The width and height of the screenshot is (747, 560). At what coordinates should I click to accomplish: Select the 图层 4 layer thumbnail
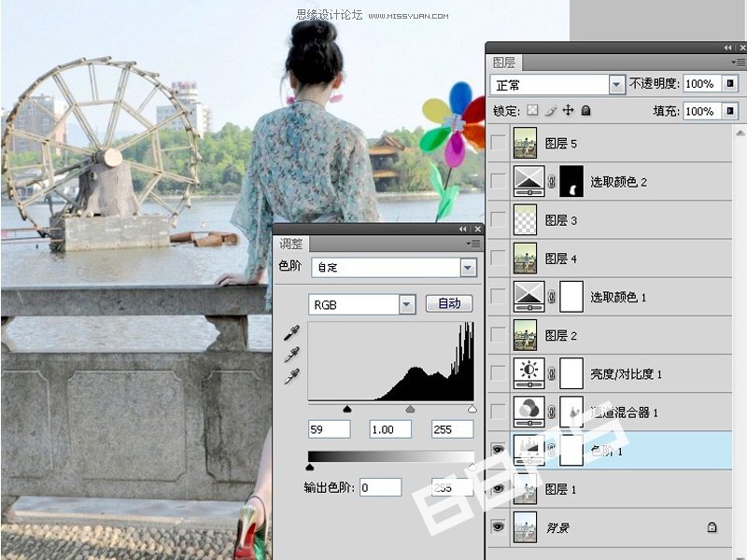(525, 259)
